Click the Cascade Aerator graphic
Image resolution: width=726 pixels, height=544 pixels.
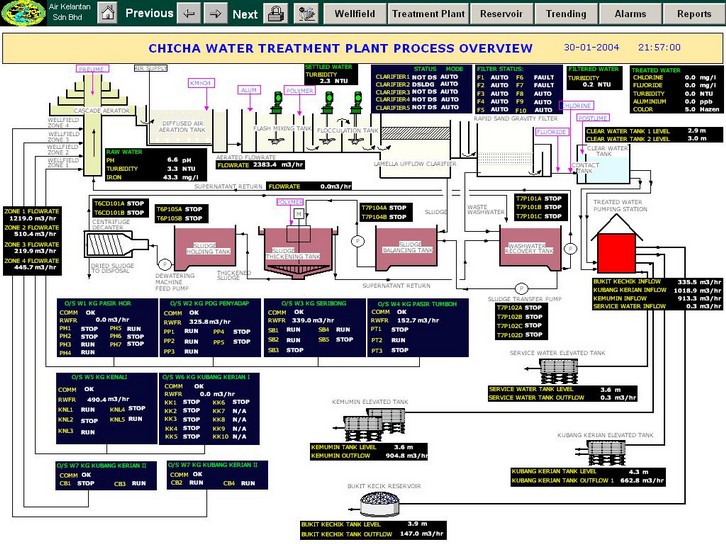93,125
